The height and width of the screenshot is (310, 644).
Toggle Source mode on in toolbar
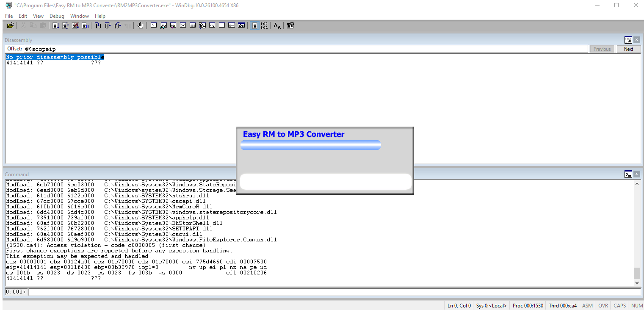(254, 26)
